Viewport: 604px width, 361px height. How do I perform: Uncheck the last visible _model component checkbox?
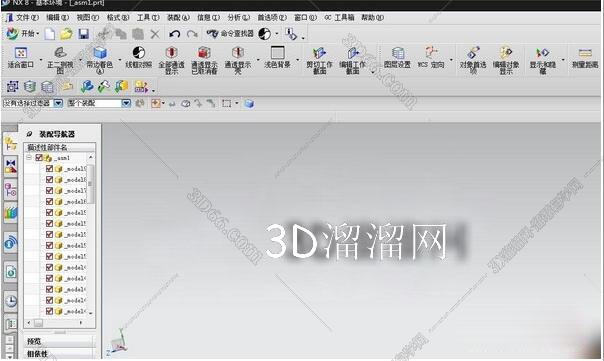[49, 311]
